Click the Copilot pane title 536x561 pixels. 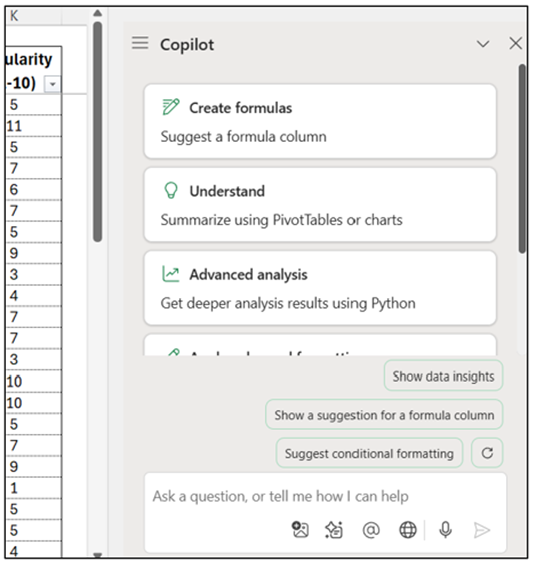click(187, 45)
